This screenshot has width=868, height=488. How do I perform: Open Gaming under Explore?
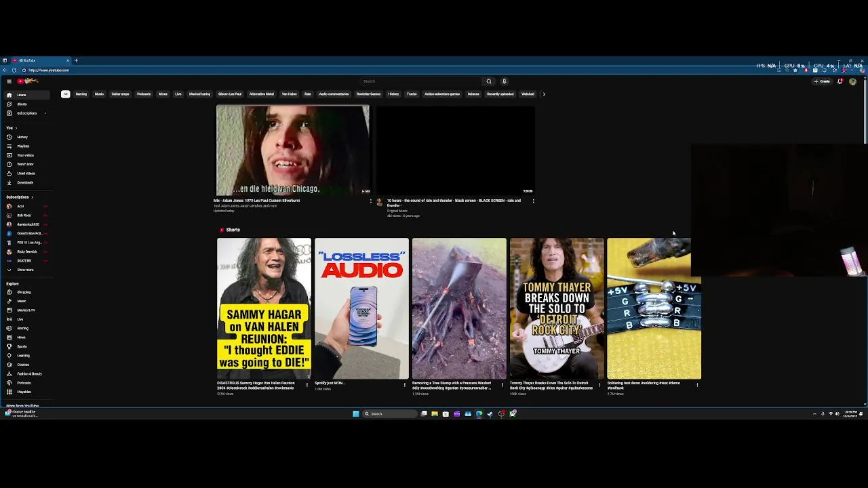coord(27,328)
